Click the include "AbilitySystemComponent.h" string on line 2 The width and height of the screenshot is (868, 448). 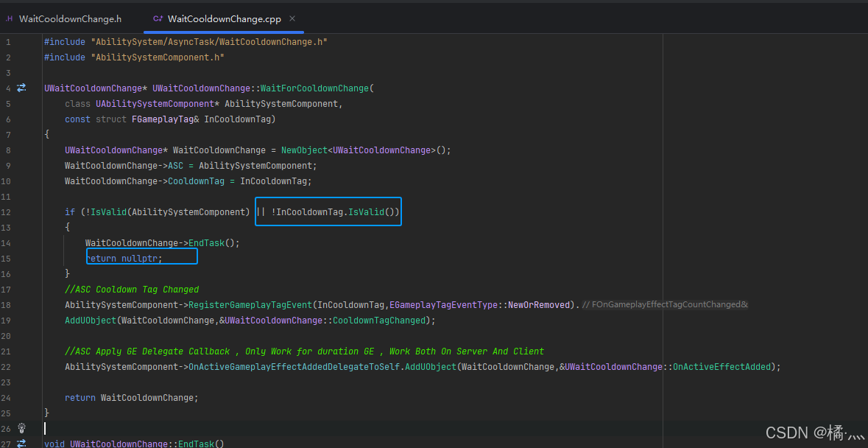(x=158, y=57)
